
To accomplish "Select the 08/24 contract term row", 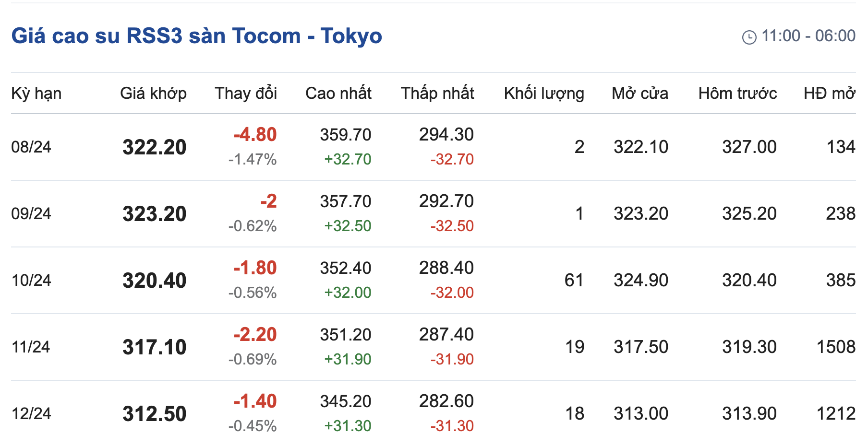I will pos(31,147).
